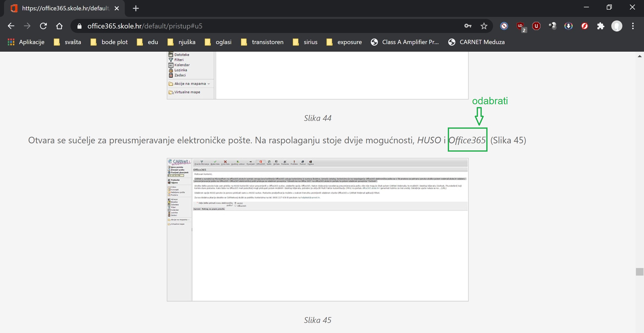Click the scrollbar up arrow
Viewport: 644px width, 333px height.
click(639, 56)
